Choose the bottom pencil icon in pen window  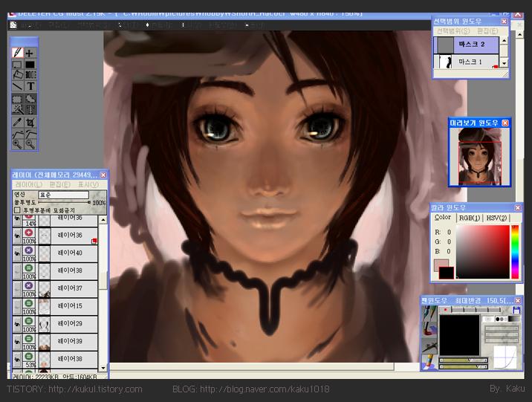tap(429, 361)
